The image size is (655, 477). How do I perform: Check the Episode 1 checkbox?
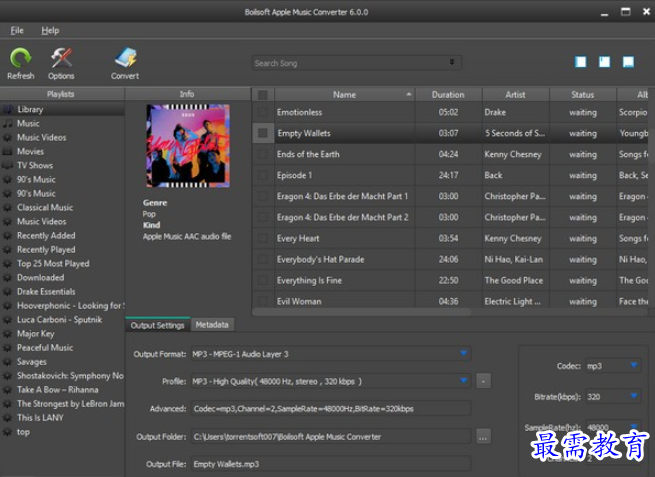[x=263, y=175]
